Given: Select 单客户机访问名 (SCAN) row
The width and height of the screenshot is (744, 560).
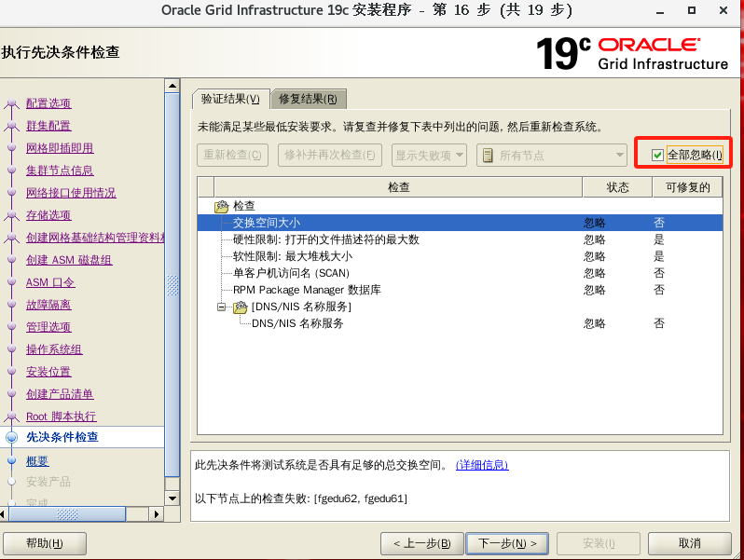Looking at the screenshot, I should [460, 273].
